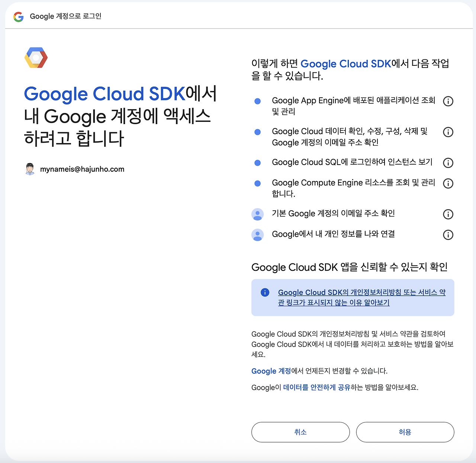Click the profile icon beside 이메일 주소 확인
Image resolution: width=476 pixels, height=463 pixels.
point(258,214)
